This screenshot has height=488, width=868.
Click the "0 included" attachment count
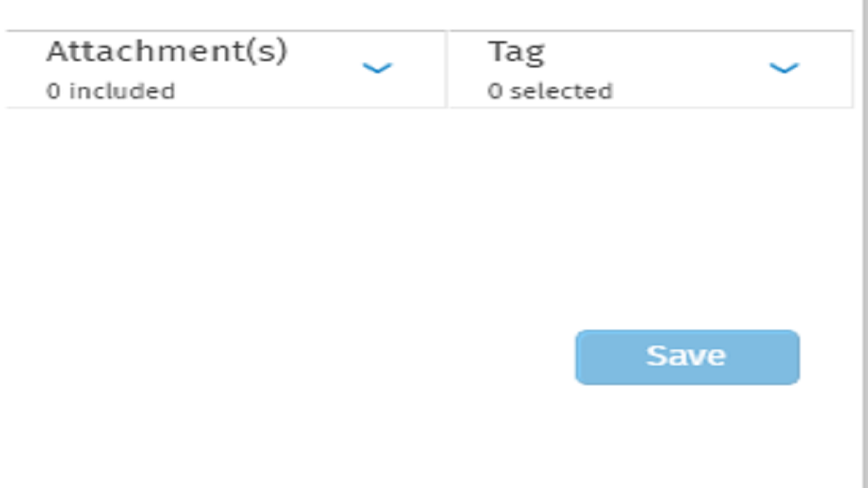[111, 91]
